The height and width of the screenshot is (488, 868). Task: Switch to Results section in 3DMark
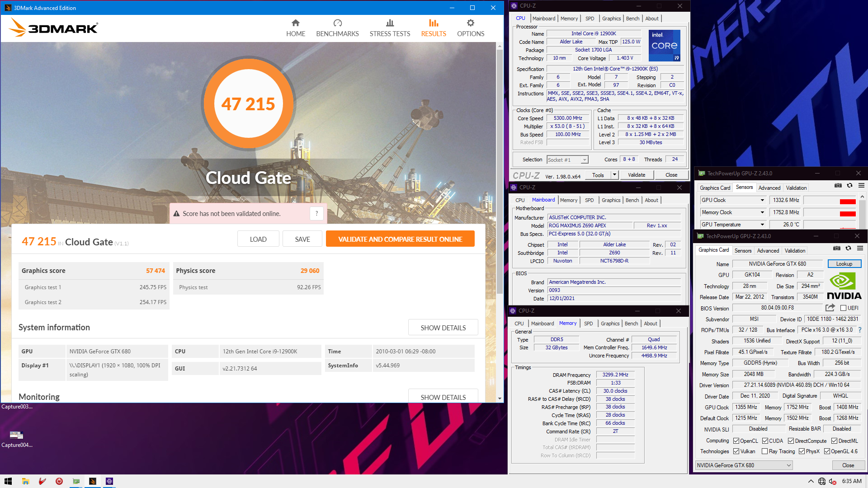point(433,28)
